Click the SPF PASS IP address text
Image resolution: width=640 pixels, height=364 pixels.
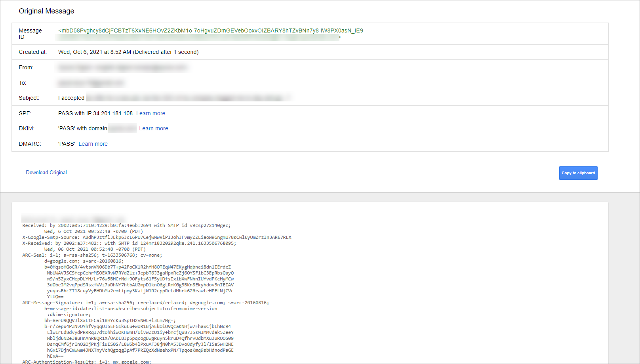coord(95,113)
